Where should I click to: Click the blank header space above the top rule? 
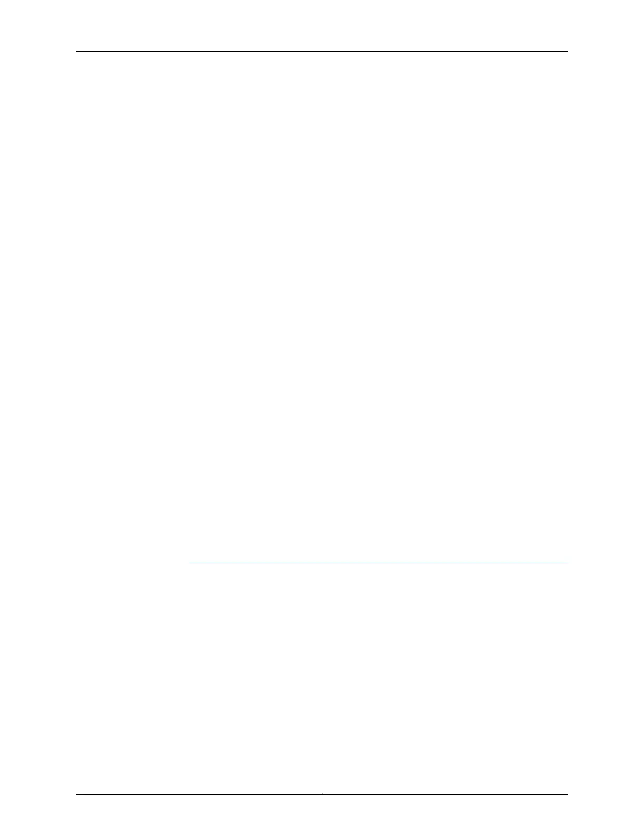322,25
